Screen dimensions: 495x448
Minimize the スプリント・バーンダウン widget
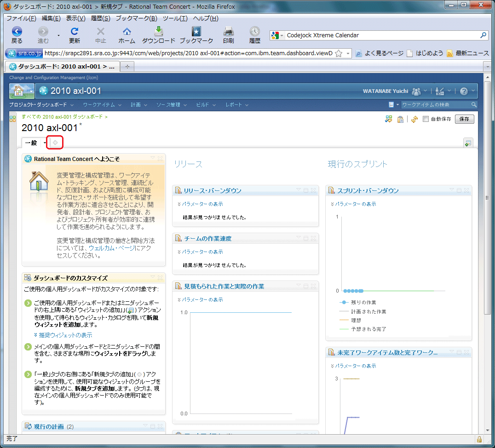click(459, 190)
